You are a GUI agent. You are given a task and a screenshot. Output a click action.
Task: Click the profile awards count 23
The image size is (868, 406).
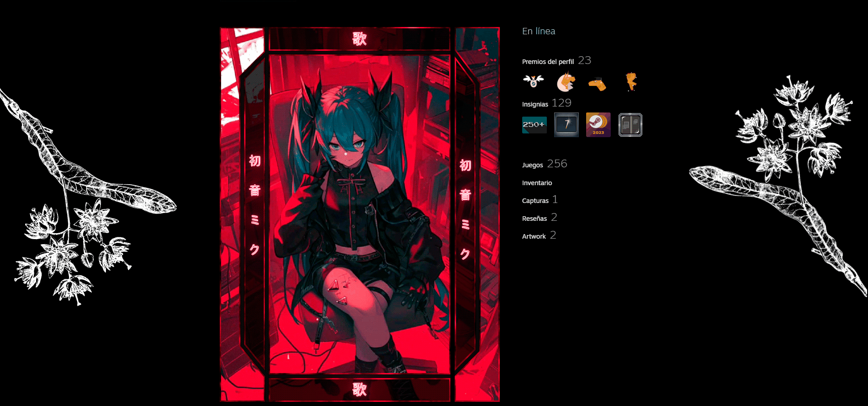click(584, 60)
